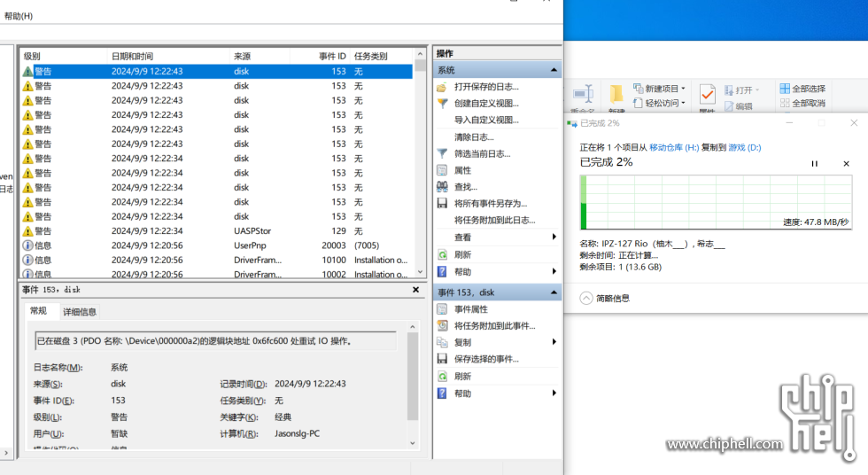Image resolution: width=868 pixels, height=475 pixels.
Task: Click 新建项目 in Explorer ribbon
Action: coord(659,89)
